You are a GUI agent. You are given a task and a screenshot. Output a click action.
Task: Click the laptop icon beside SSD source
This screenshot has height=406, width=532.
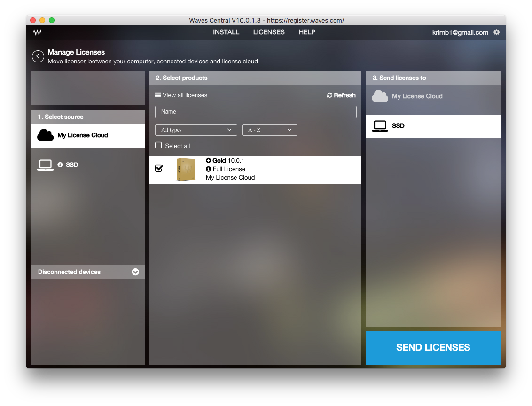(45, 165)
